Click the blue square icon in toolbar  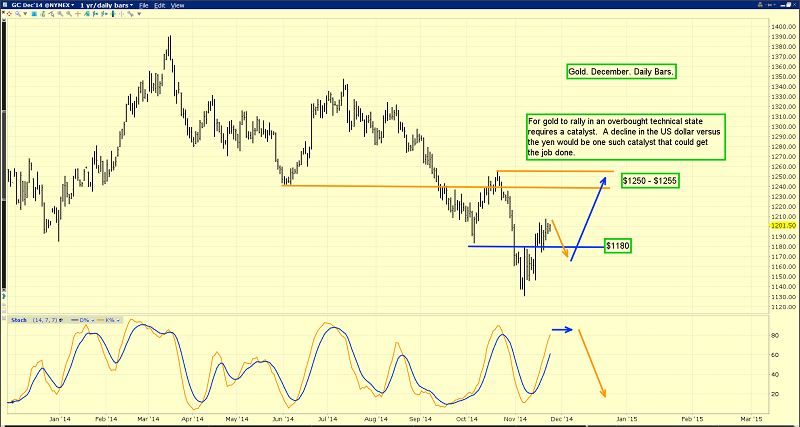34,14
